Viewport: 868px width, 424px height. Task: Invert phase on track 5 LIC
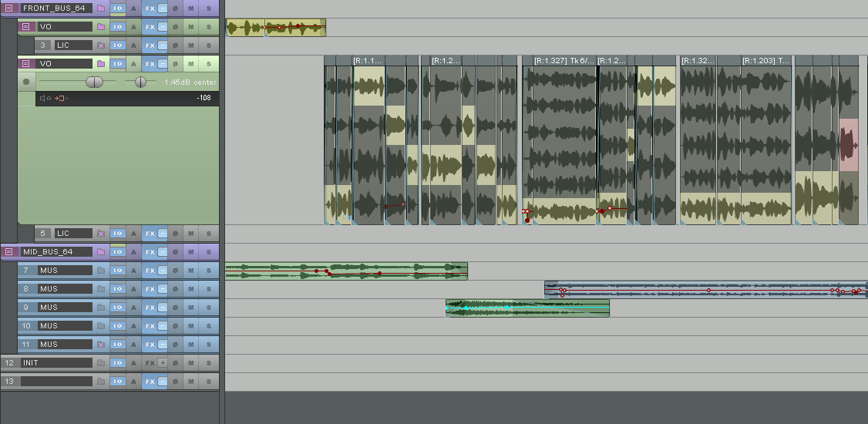(x=176, y=234)
